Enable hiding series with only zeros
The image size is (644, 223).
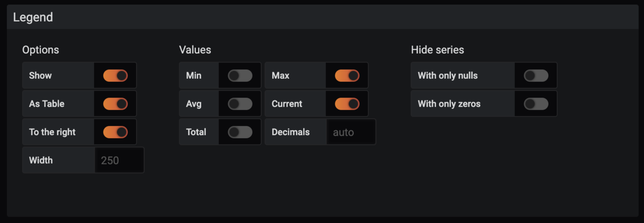(536, 104)
